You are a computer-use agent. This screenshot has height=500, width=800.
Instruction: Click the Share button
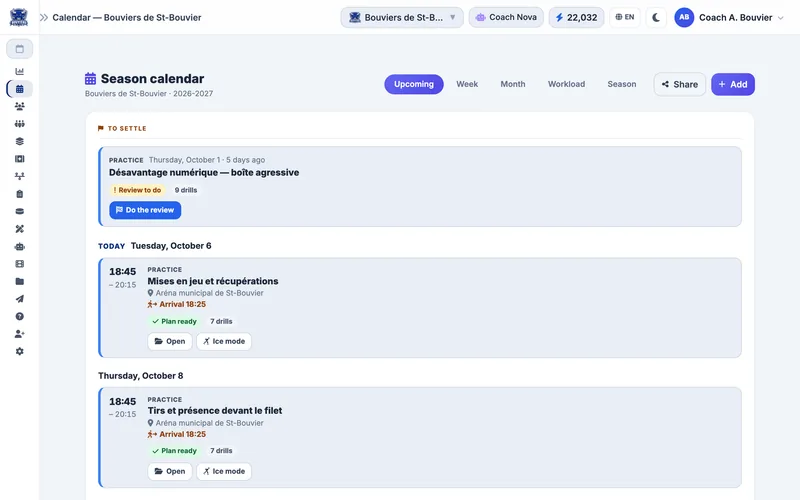pos(680,84)
